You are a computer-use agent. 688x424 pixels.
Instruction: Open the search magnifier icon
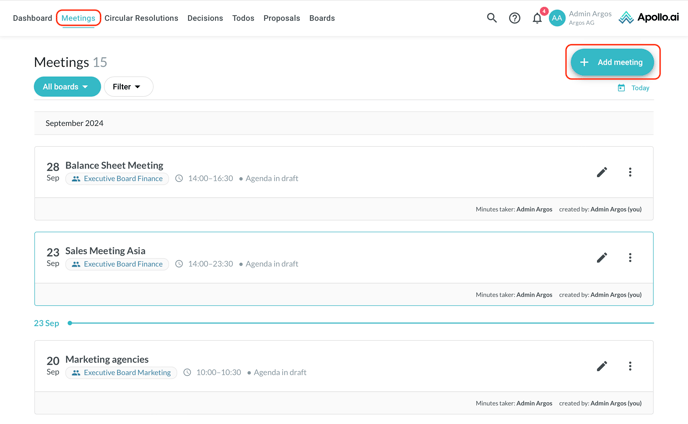point(491,18)
